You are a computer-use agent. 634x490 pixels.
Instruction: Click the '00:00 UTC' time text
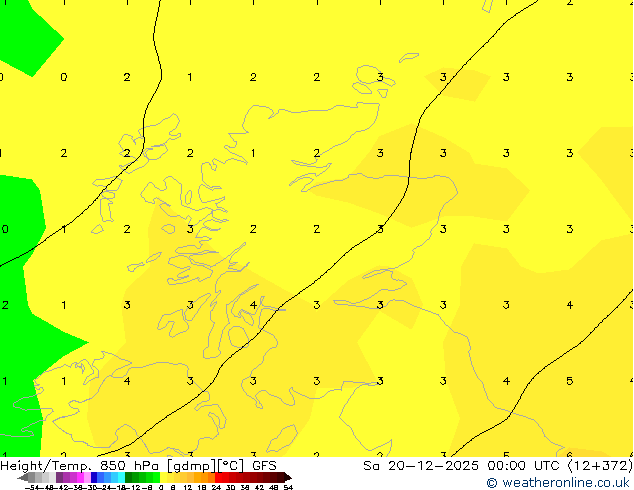525,466
